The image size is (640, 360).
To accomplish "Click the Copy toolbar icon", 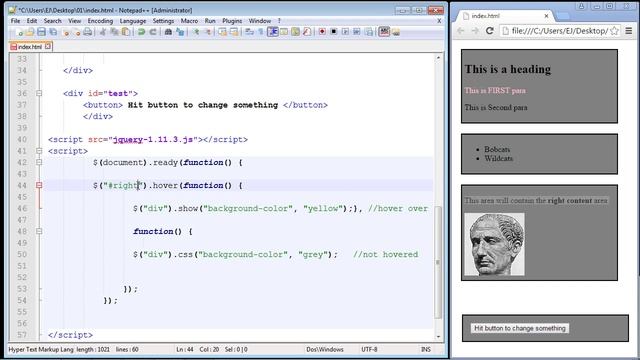I will [114, 32].
